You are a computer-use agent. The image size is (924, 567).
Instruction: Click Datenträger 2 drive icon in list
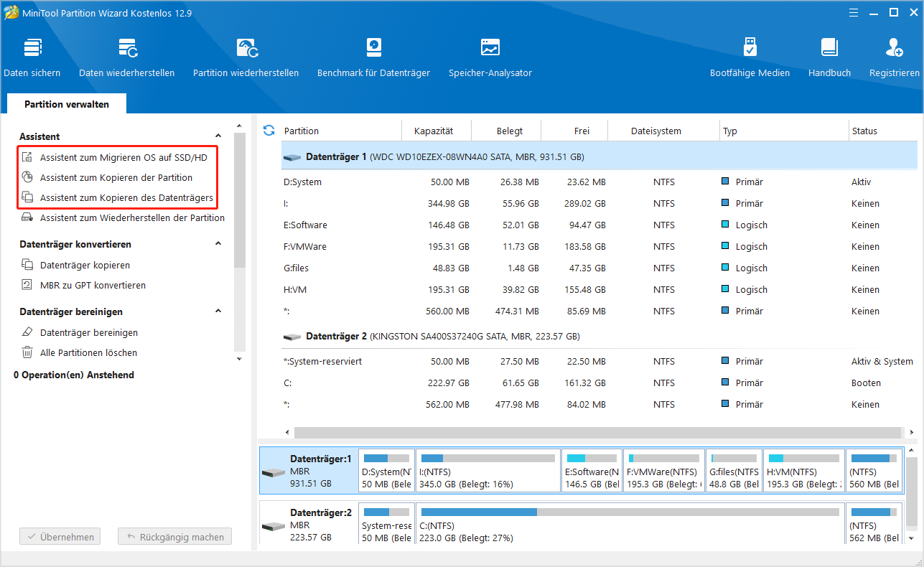click(292, 336)
